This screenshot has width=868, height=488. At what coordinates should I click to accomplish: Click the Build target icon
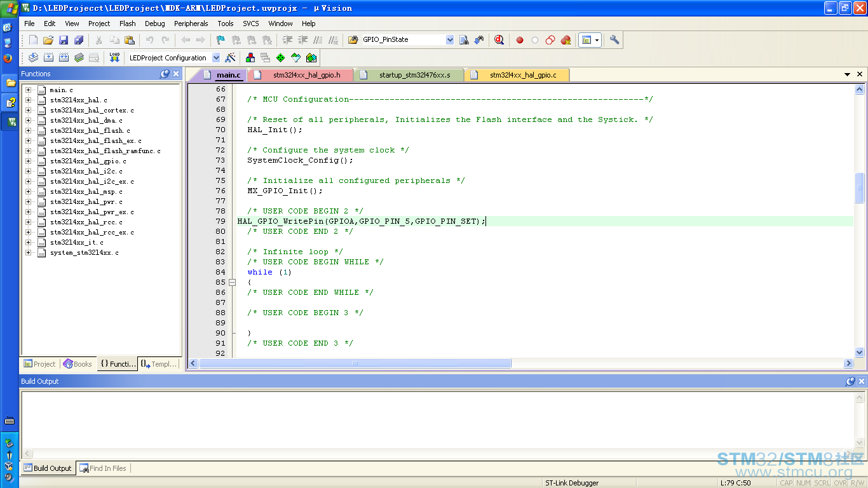(48, 58)
